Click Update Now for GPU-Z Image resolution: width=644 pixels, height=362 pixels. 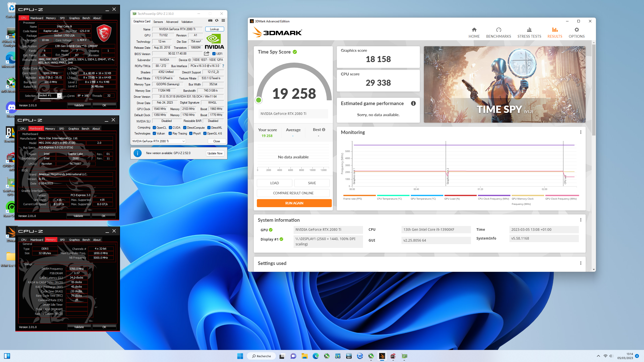[x=215, y=153]
